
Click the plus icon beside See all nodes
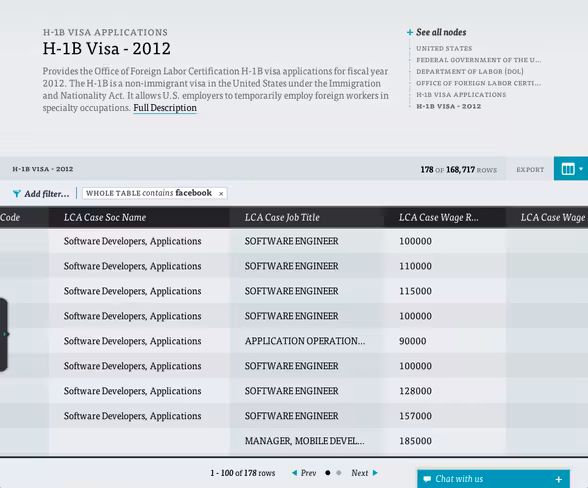(410, 33)
